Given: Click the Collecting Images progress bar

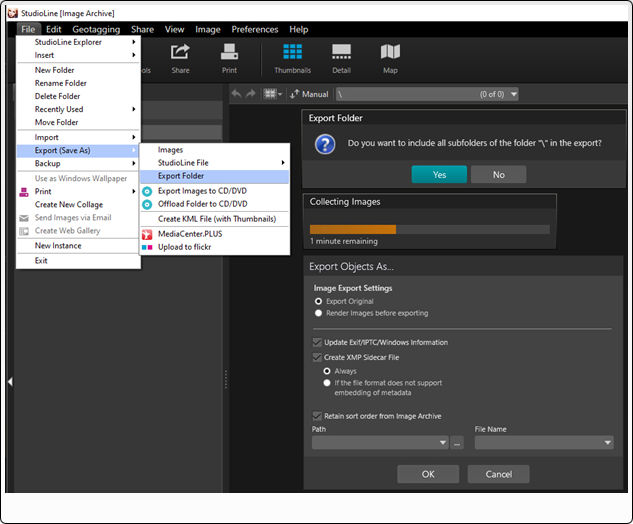Looking at the screenshot, I should click(x=429, y=229).
